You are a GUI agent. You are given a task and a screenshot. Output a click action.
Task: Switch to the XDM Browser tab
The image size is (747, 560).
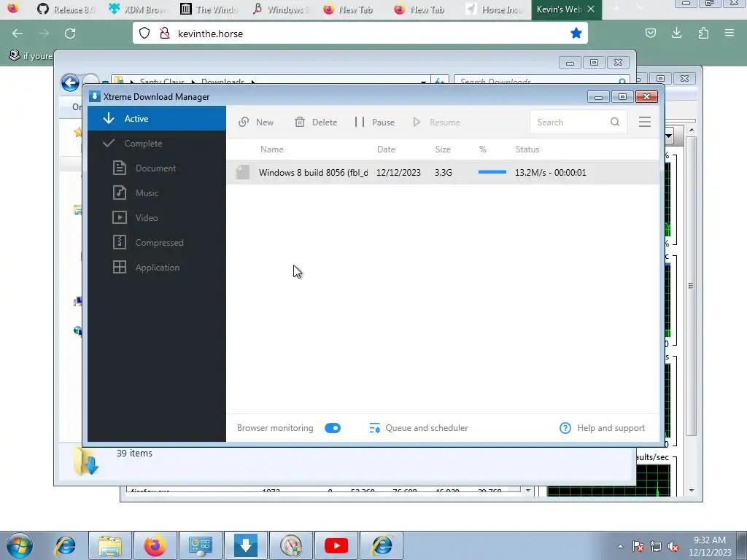point(137,9)
